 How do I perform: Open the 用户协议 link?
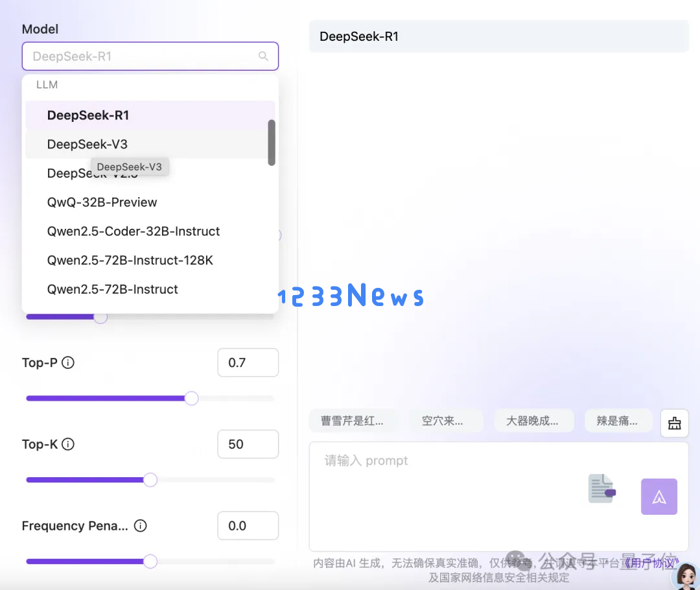(x=651, y=563)
